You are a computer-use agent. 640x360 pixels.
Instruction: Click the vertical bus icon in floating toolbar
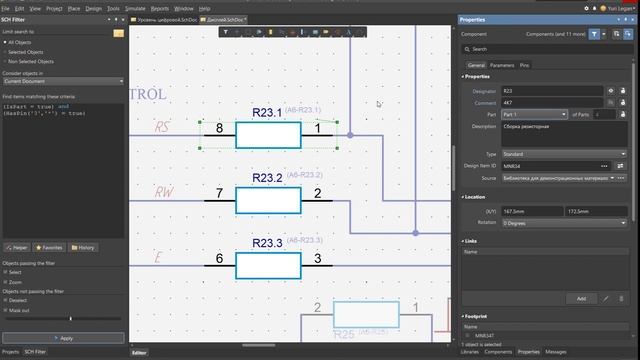[x=302, y=32]
